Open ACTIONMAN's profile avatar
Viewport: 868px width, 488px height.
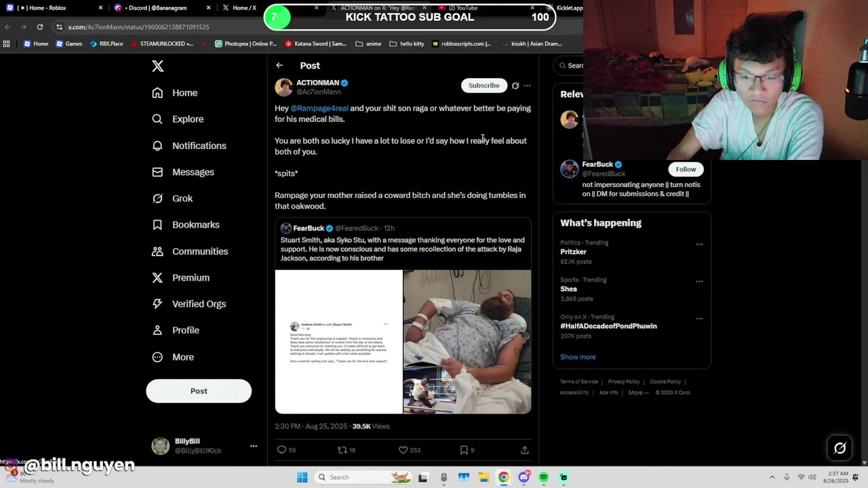tap(283, 87)
